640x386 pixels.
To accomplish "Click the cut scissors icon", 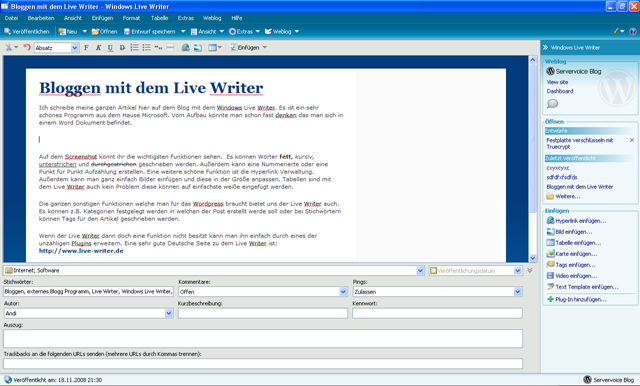I will [9, 47].
